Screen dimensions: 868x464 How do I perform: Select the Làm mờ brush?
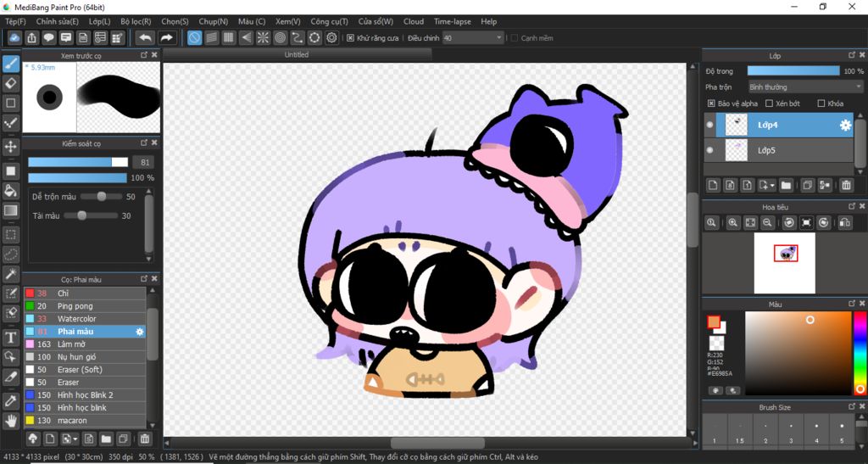[x=86, y=344]
